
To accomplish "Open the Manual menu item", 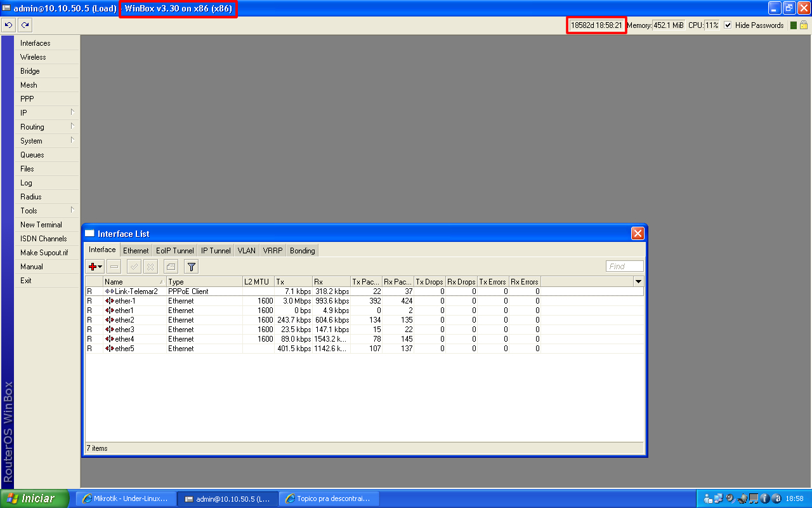I will click(x=47, y=267).
